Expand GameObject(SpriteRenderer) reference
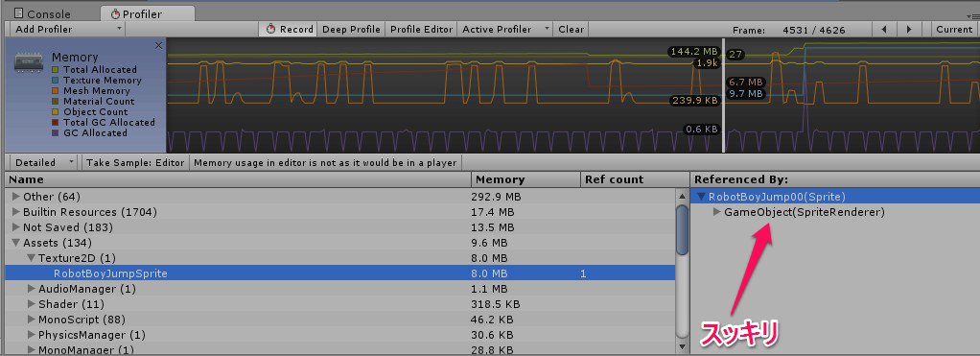 [x=717, y=212]
